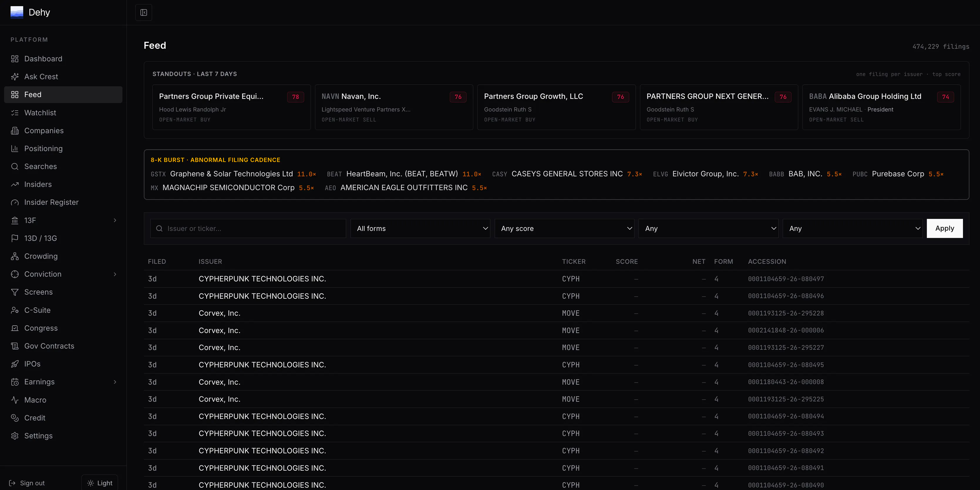Click the Screens funnel icon

coord(15,292)
